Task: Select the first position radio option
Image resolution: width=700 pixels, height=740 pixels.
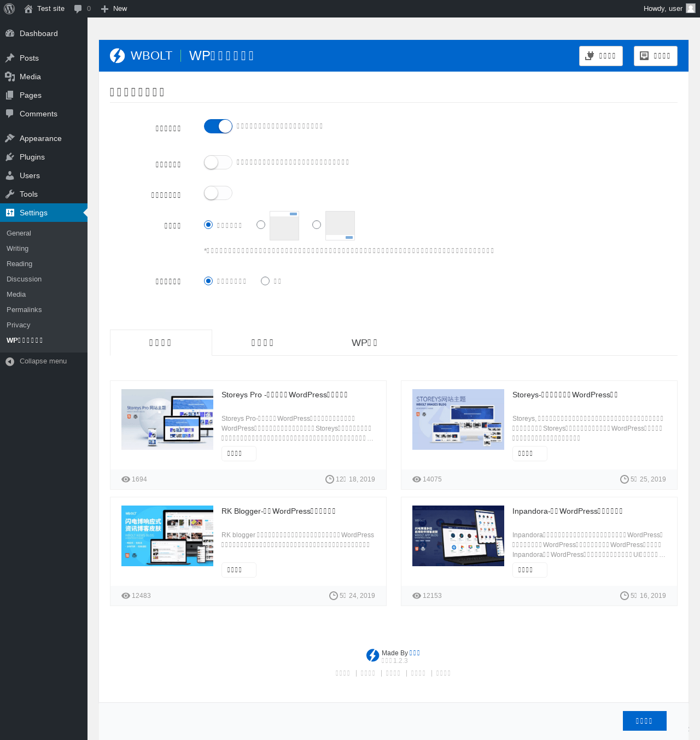Action: (208, 225)
